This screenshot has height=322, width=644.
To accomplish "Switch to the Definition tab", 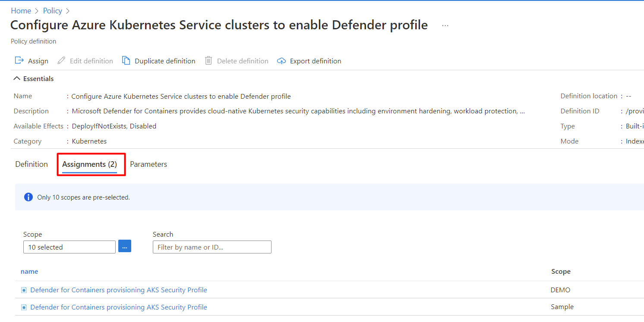I will 32,164.
